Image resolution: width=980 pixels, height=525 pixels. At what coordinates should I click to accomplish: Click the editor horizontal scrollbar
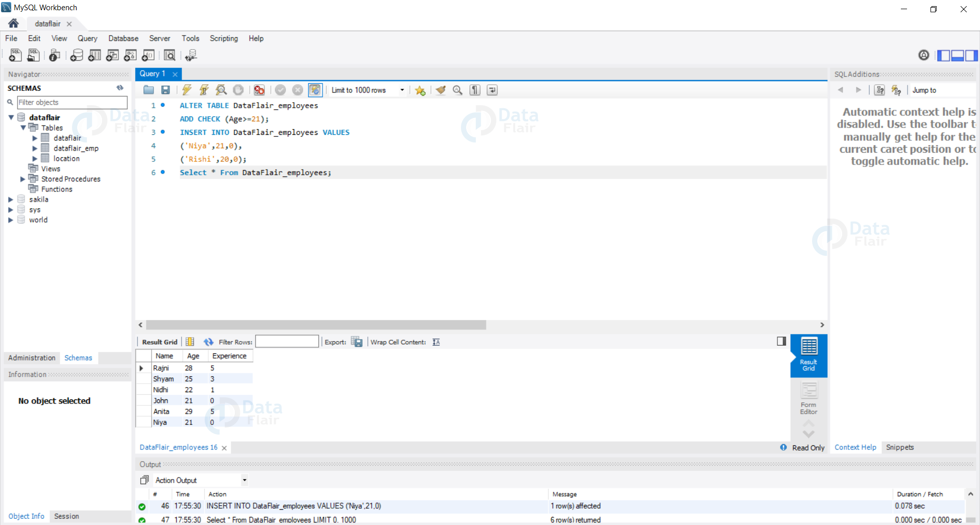pos(316,325)
